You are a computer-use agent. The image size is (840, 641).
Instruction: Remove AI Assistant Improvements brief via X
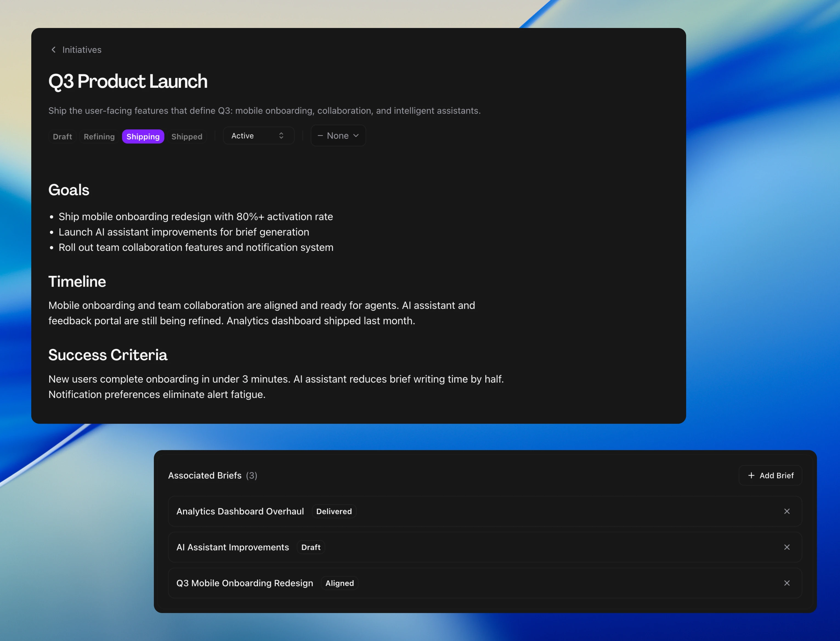point(787,547)
